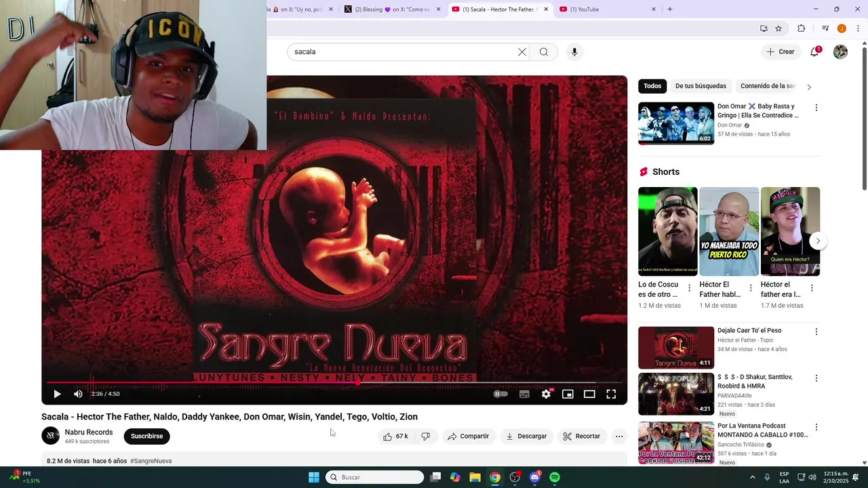Open Windows Start menu
Image resolution: width=868 pixels, height=488 pixels.
pos(314,477)
